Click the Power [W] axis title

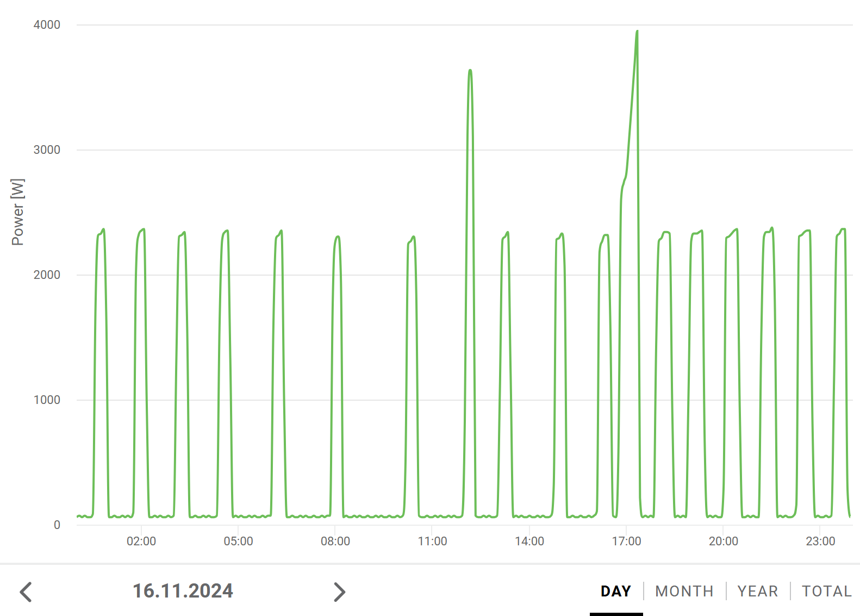pyautogui.click(x=18, y=212)
